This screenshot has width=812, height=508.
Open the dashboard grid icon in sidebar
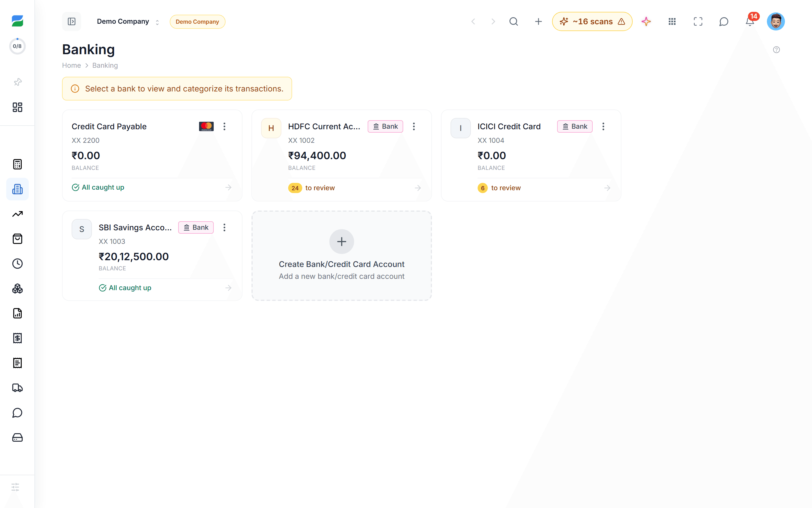pos(17,107)
